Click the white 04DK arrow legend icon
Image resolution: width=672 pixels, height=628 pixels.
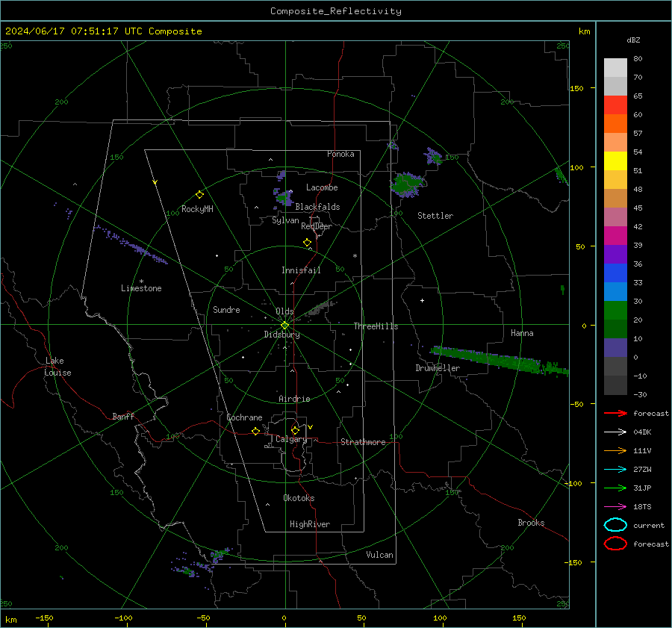[x=615, y=432]
